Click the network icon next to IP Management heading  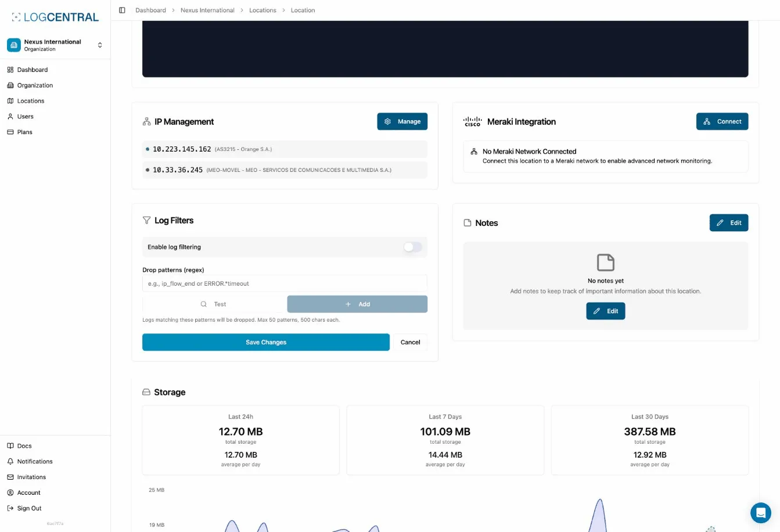[x=146, y=122]
